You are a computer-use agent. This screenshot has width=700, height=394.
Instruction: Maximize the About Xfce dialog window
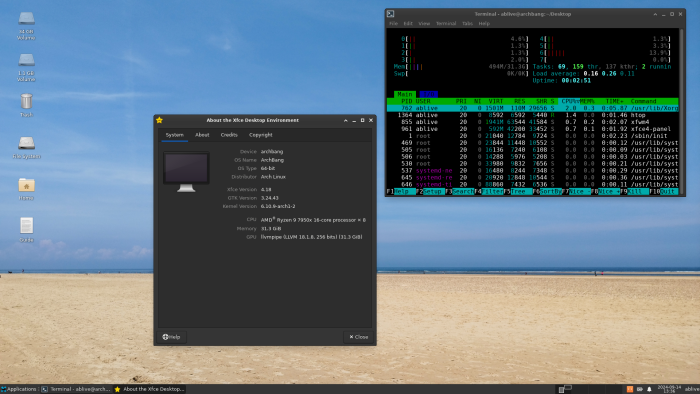[362, 120]
